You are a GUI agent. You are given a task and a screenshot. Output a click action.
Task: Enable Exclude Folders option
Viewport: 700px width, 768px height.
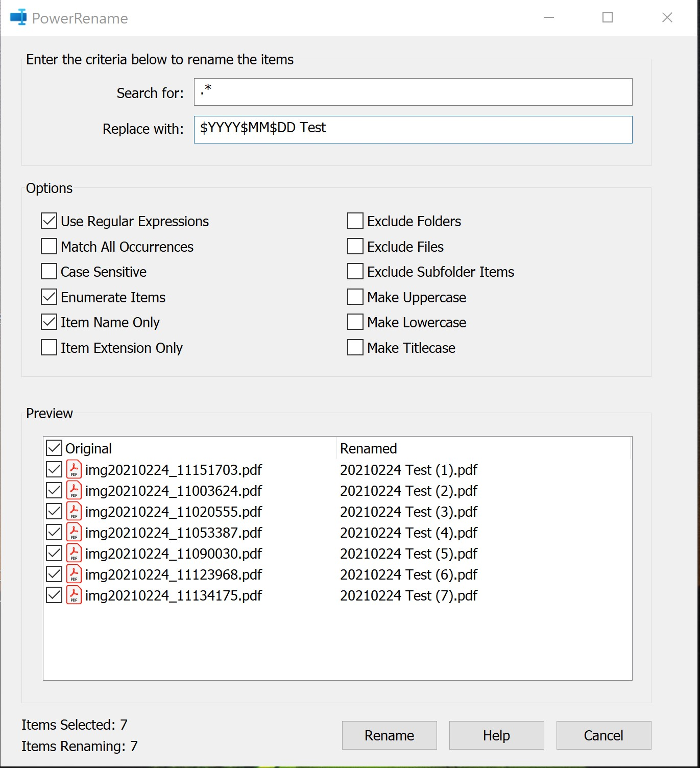pyautogui.click(x=355, y=221)
